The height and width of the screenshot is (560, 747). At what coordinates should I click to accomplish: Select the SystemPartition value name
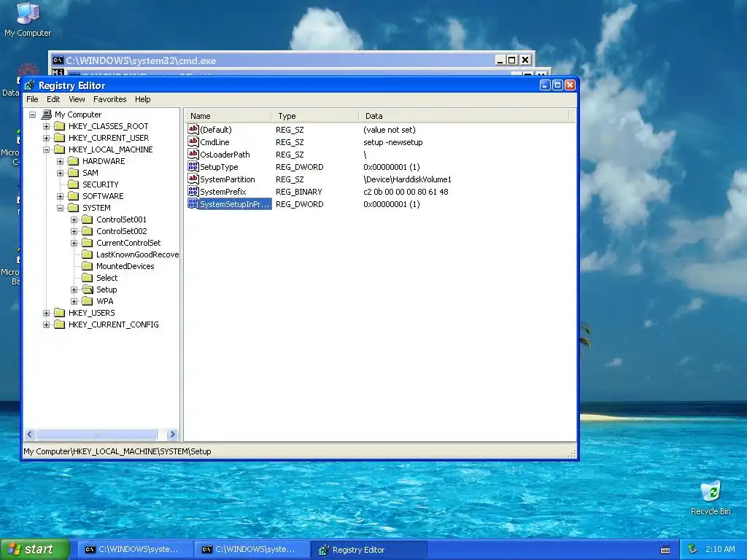pyautogui.click(x=228, y=179)
